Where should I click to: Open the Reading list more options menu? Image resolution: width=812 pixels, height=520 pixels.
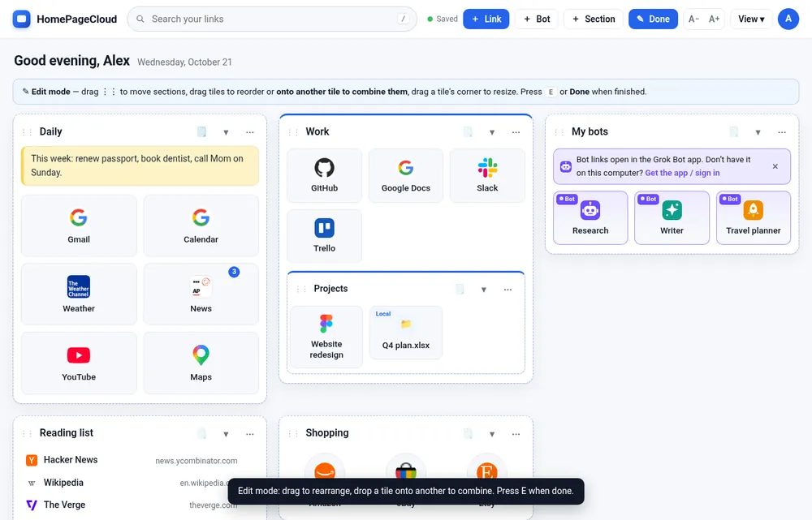point(250,434)
